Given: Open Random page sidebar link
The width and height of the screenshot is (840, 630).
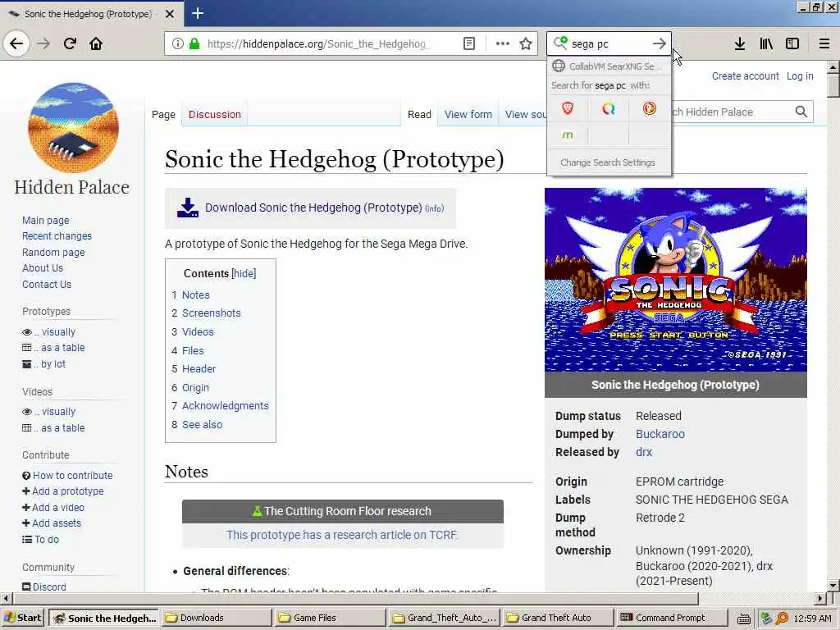Looking at the screenshot, I should pos(53,253).
